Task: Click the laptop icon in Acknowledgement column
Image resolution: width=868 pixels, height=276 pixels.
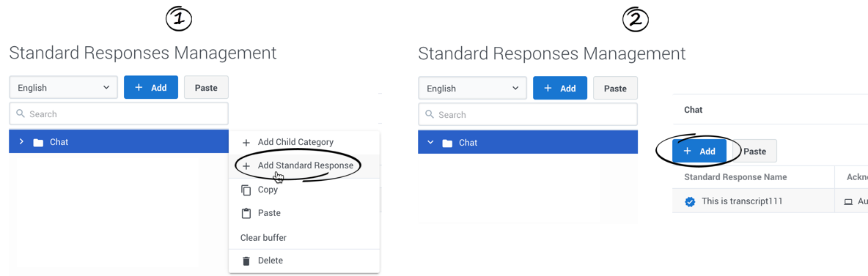Action: [x=848, y=203]
